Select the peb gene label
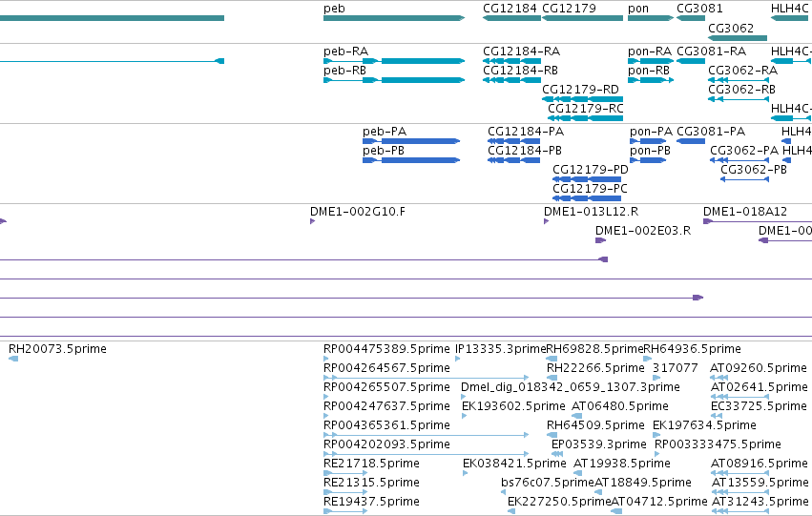The width and height of the screenshot is (812, 516). point(334,9)
